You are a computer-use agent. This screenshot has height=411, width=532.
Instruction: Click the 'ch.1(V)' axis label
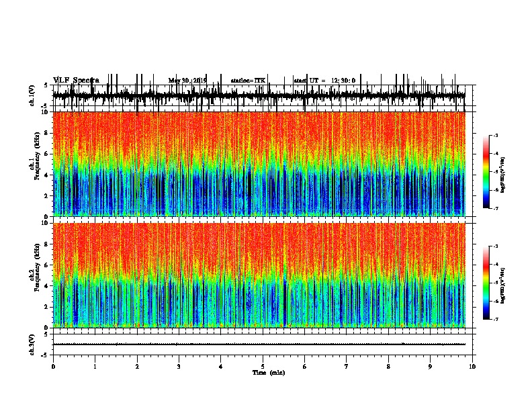pos(32,95)
